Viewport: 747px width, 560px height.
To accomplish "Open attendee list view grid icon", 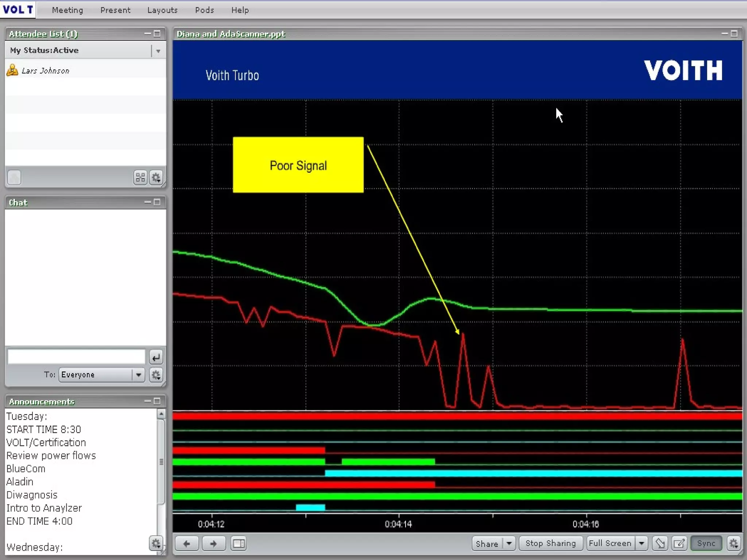I will 140,178.
